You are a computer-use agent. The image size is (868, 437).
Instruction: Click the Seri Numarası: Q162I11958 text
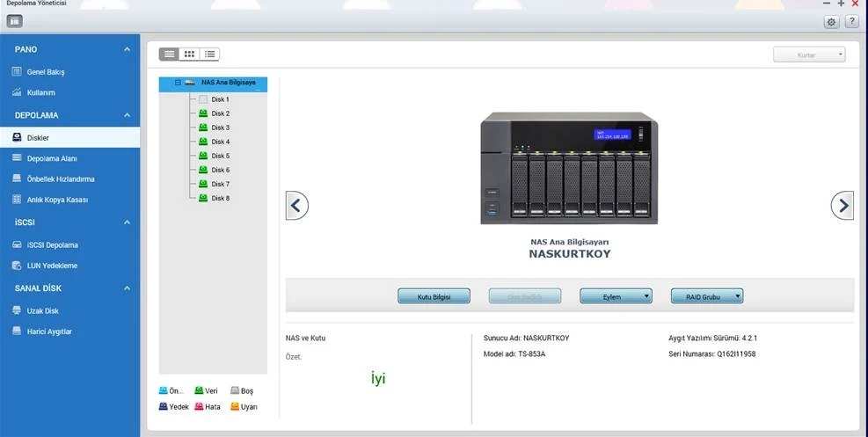[x=711, y=354]
